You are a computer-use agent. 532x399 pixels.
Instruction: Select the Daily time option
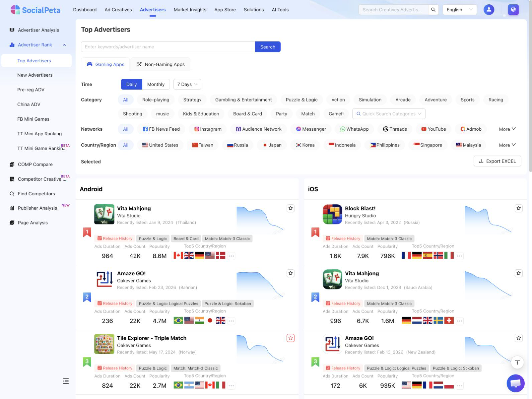131,84
